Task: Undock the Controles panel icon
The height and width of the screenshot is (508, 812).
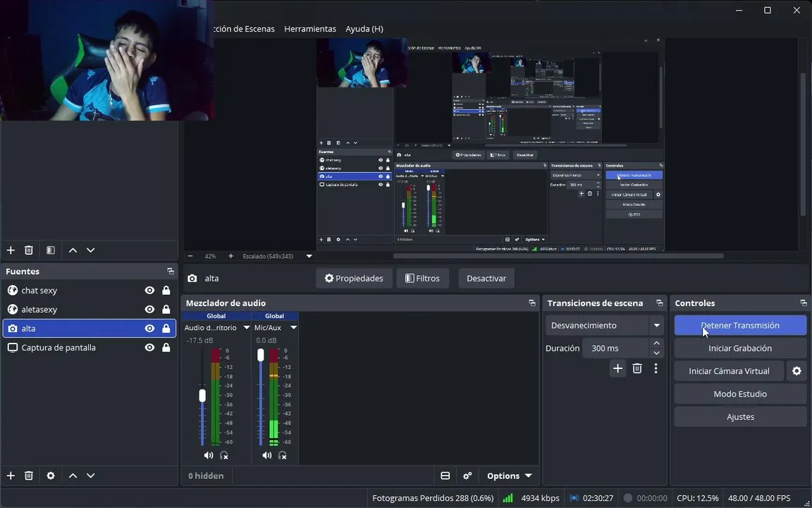Action: 804,303
